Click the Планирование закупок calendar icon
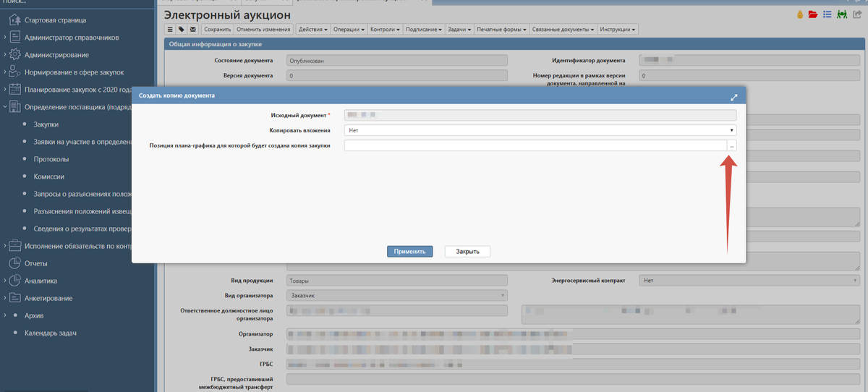 [x=14, y=90]
